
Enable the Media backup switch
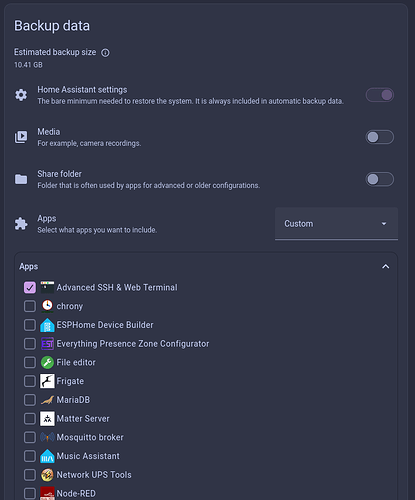pos(380,137)
